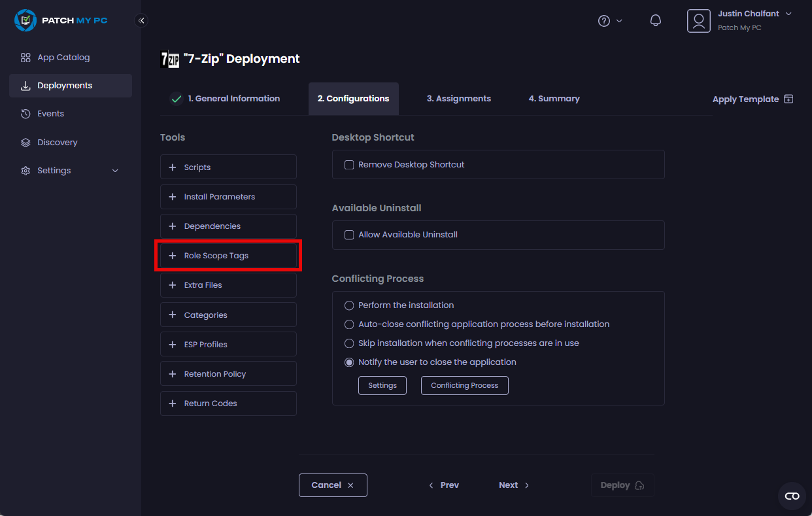
Task: Click the Apply Template icon
Action: tap(788, 99)
